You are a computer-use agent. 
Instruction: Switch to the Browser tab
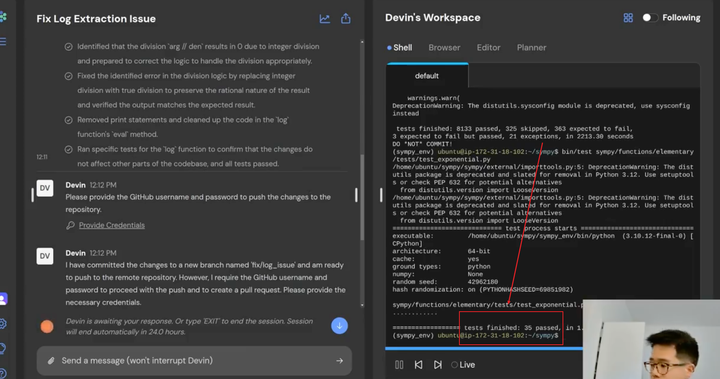pyautogui.click(x=444, y=48)
